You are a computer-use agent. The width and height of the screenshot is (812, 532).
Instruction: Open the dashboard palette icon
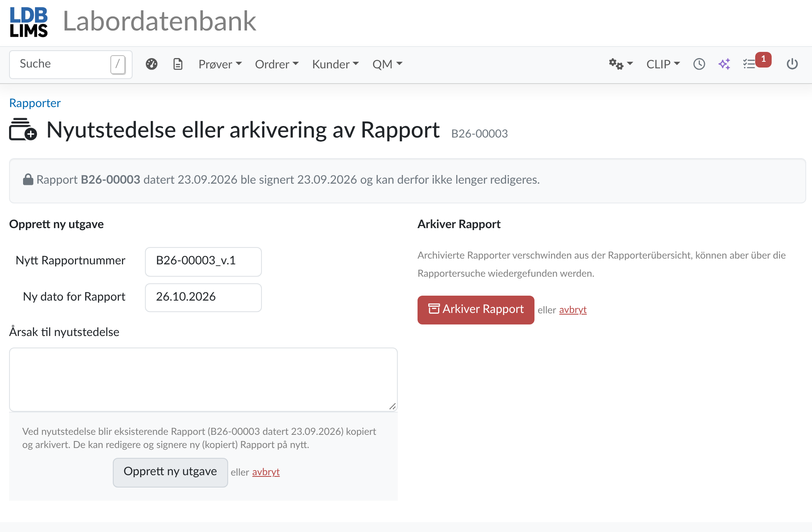pos(152,64)
